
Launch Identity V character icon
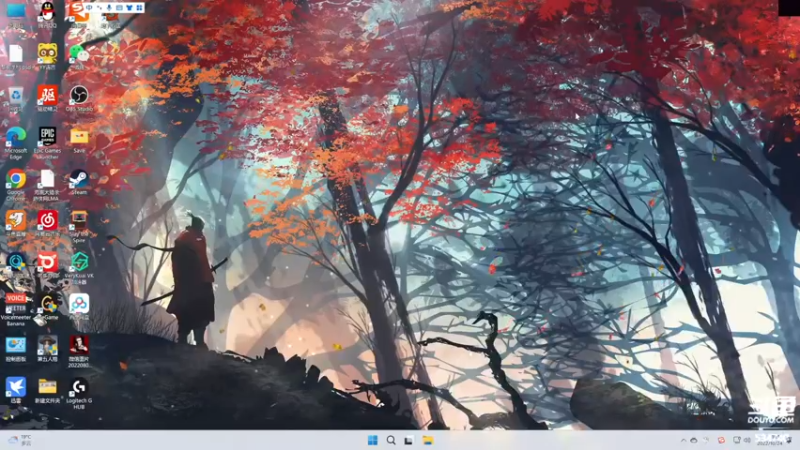point(47,347)
